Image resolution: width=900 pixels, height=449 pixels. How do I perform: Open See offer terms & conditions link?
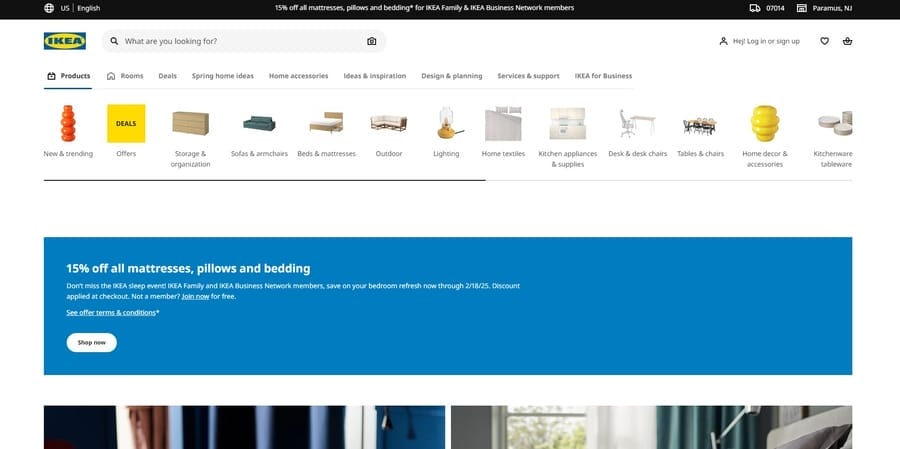click(111, 312)
